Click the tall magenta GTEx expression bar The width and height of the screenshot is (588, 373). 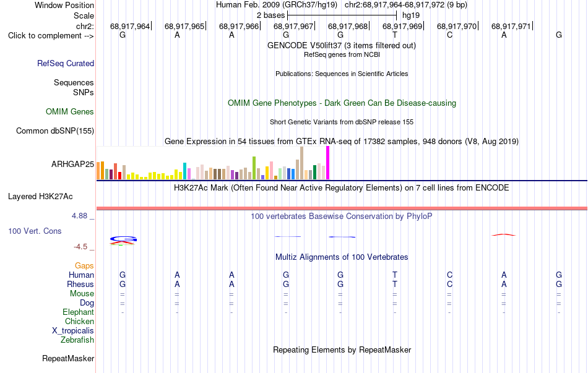[328, 163]
